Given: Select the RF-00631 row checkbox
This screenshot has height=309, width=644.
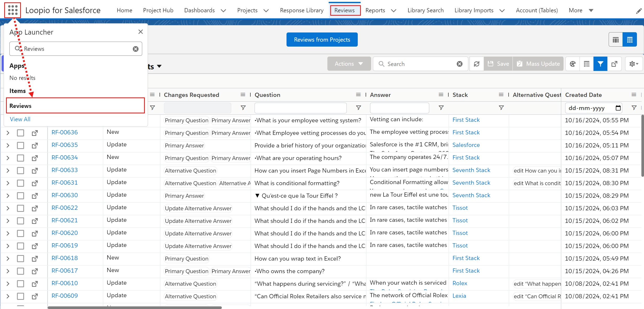Looking at the screenshot, I should [x=20, y=183].
